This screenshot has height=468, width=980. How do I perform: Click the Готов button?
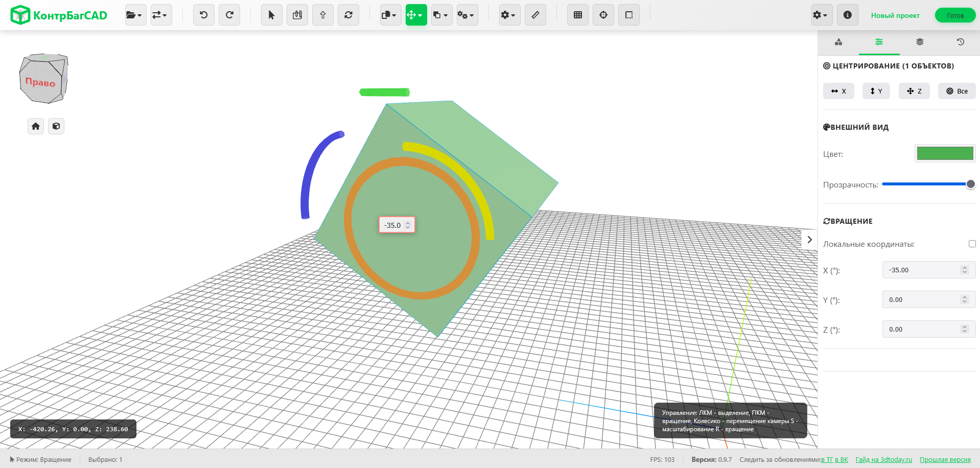click(x=954, y=15)
